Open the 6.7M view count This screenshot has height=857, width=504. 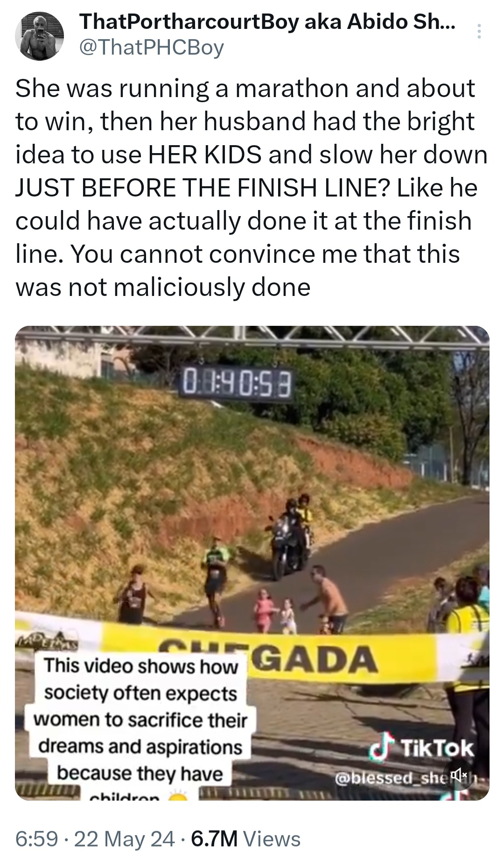214,839
